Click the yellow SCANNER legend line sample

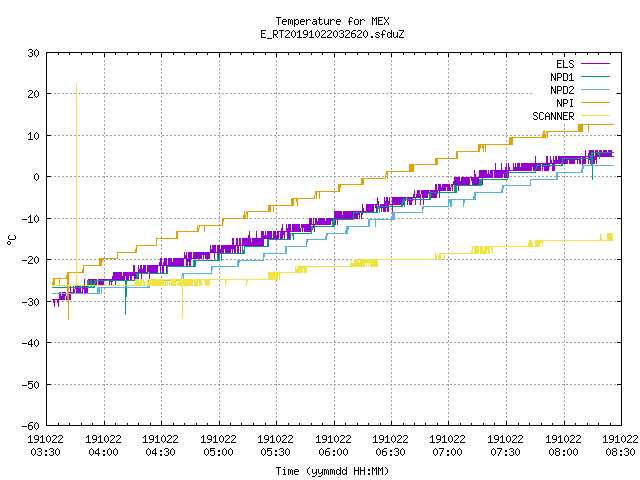tap(596, 116)
